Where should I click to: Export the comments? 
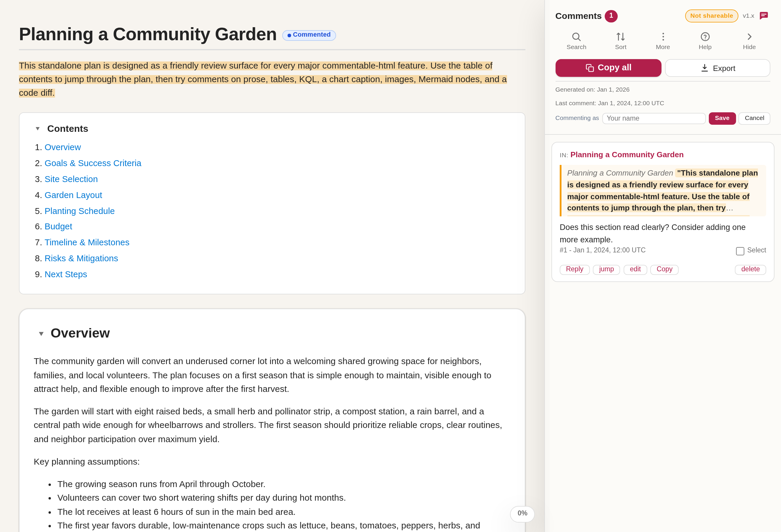pyautogui.click(x=717, y=68)
